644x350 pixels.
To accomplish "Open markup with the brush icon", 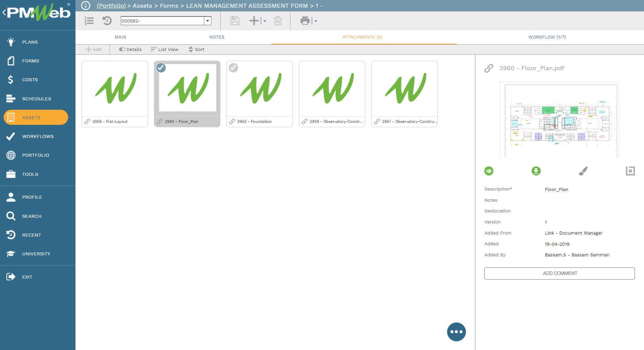I will coord(583,171).
